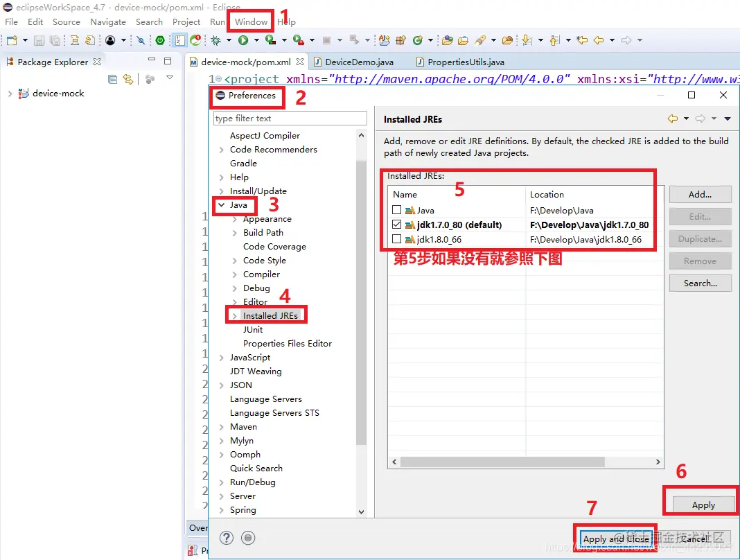This screenshot has height=560, width=740.
Task: Click the green Run play icon
Action: [x=243, y=40]
